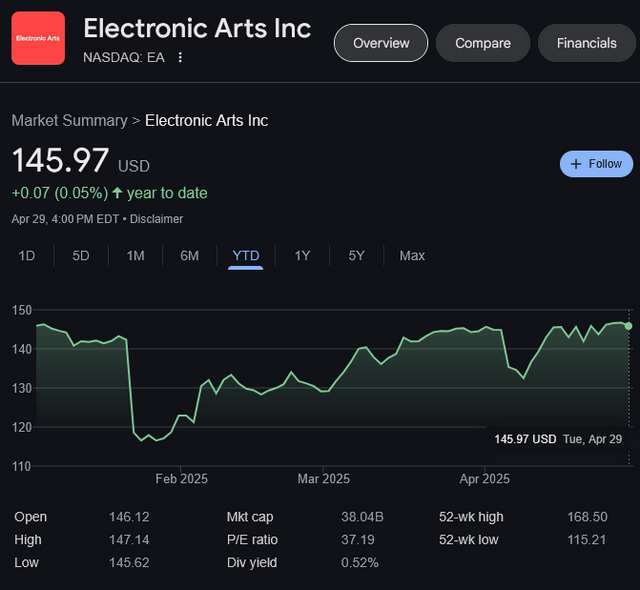
Task: Switch chart to 1Y range
Action: (302, 256)
